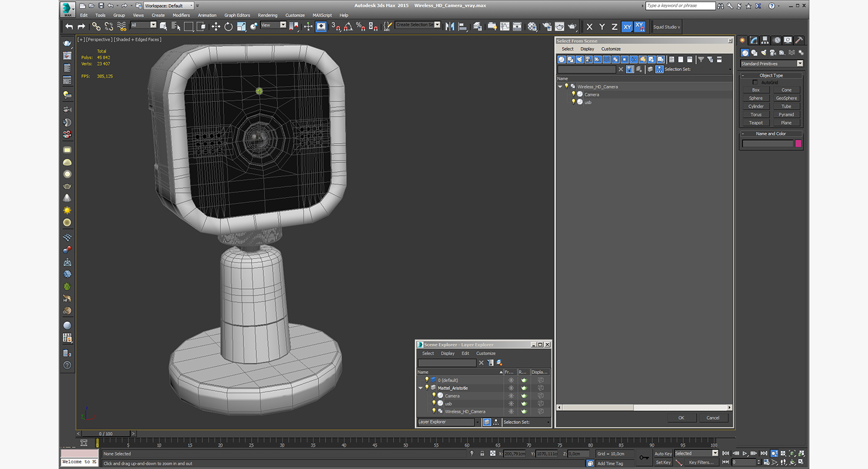The width and height of the screenshot is (868, 469).
Task: Collapse the Mattel_Aristotle layer node
Action: 421,388
